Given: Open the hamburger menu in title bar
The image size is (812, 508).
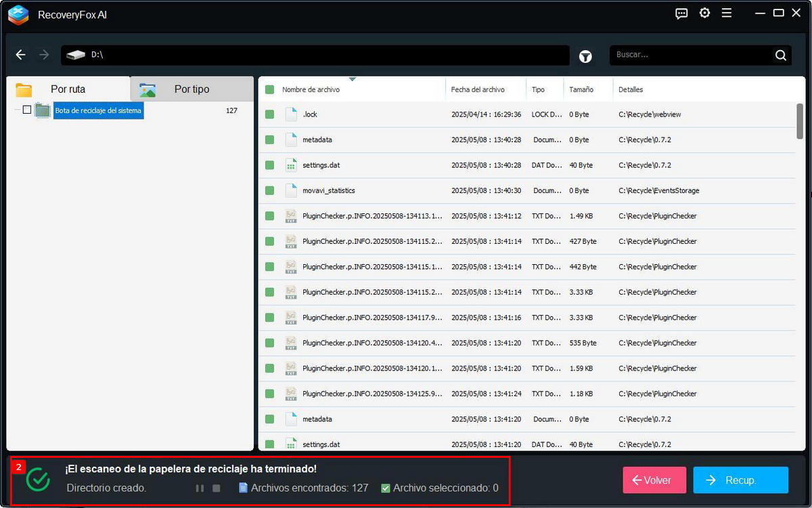Looking at the screenshot, I should 726,14.
